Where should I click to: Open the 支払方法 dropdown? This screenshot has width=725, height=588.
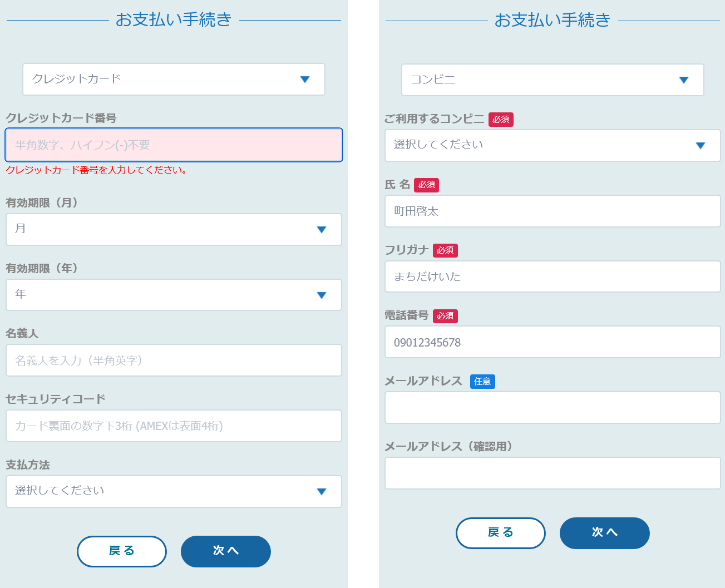tap(174, 491)
